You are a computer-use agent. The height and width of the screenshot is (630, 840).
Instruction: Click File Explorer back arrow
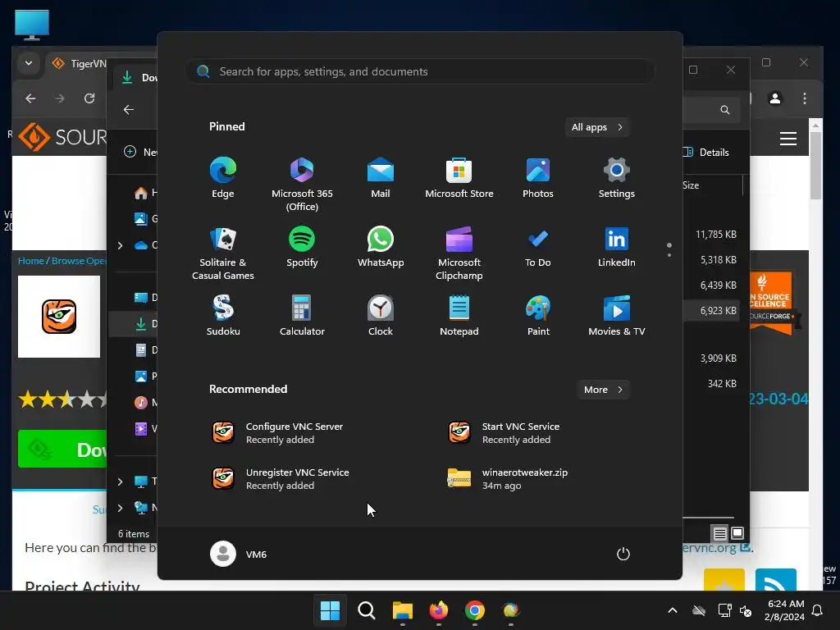129,110
